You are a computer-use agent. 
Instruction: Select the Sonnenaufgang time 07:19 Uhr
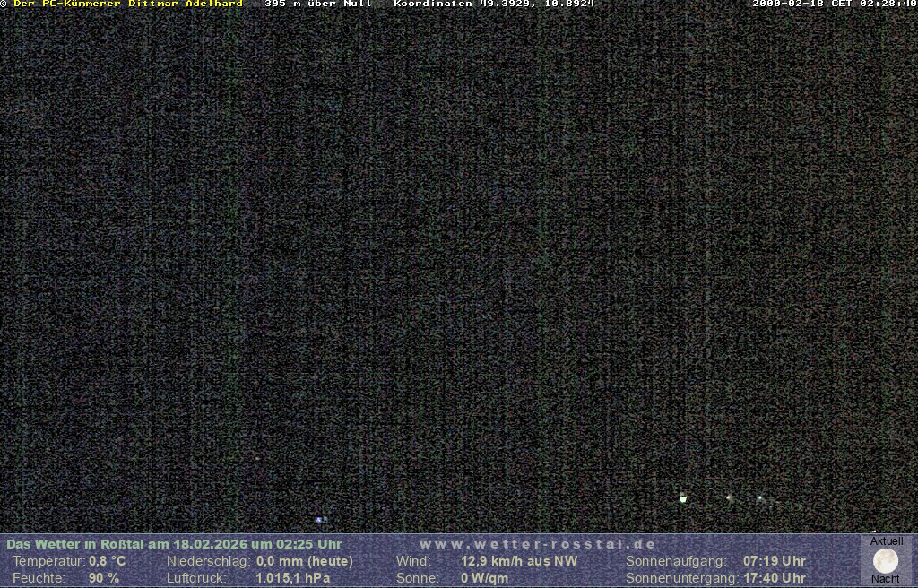pos(774,561)
